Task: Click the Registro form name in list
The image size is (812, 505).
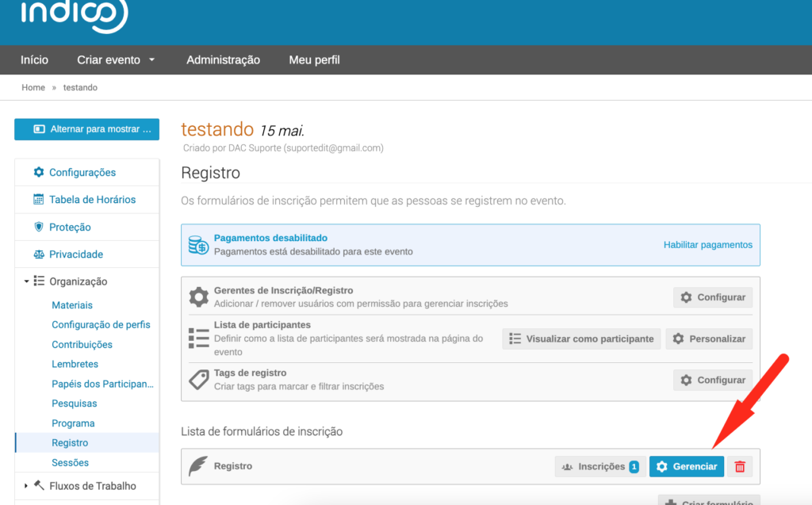Action: click(233, 466)
